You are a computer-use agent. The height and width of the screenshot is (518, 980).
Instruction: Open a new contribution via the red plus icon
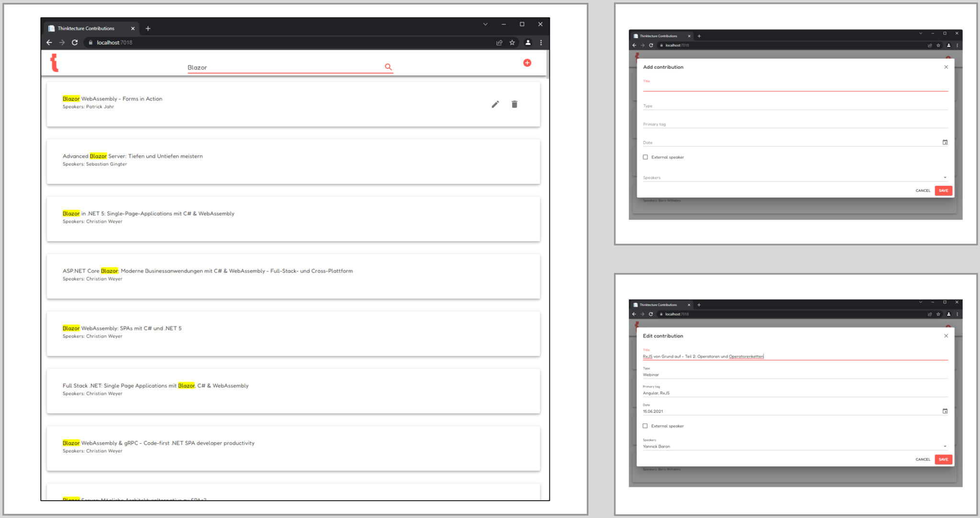coord(527,62)
